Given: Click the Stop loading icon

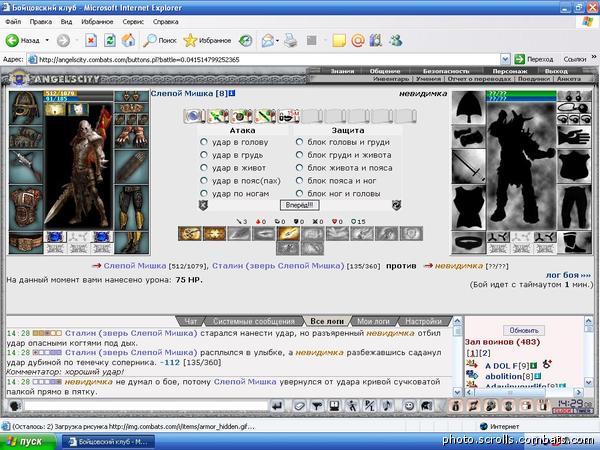Looking at the screenshot, I should tap(91, 40).
